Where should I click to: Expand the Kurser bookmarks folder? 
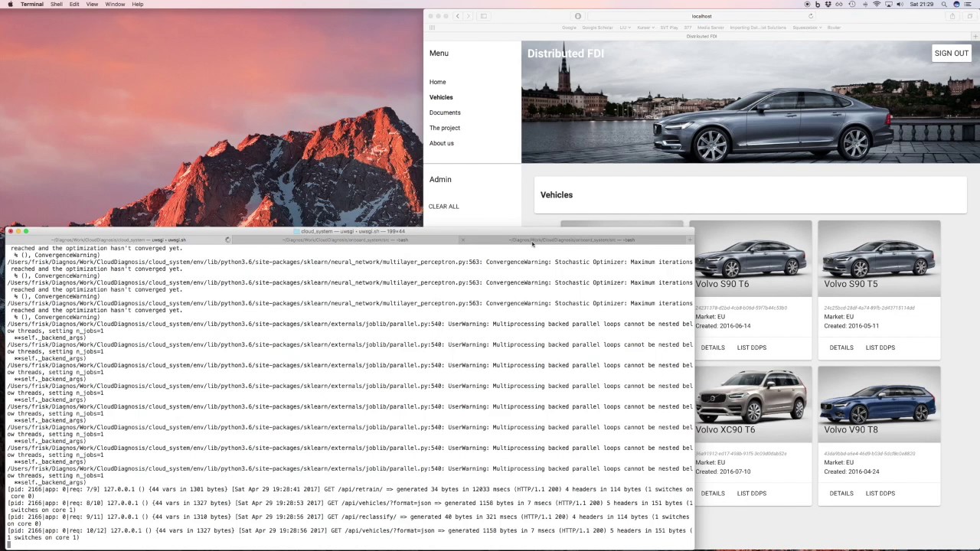click(645, 28)
